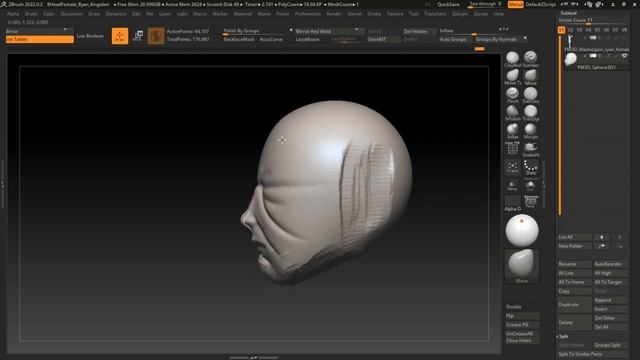Expand Groups By Normals options dot
Viewport: 640px width, 360px height.
pyautogui.click(x=525, y=38)
